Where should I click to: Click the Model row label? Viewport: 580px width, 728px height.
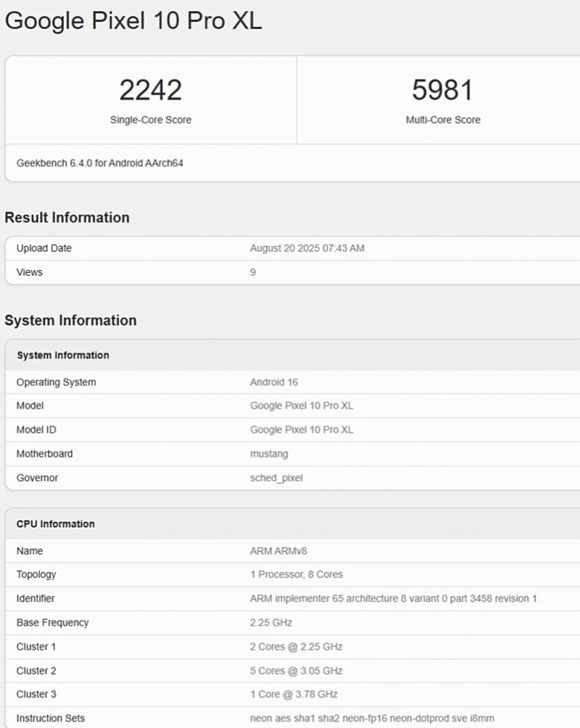pyautogui.click(x=30, y=406)
